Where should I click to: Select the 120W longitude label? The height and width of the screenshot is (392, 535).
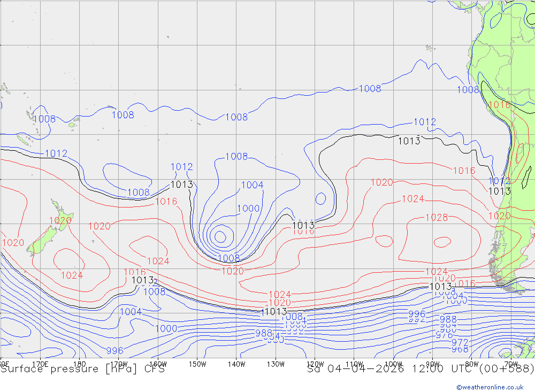315,364
